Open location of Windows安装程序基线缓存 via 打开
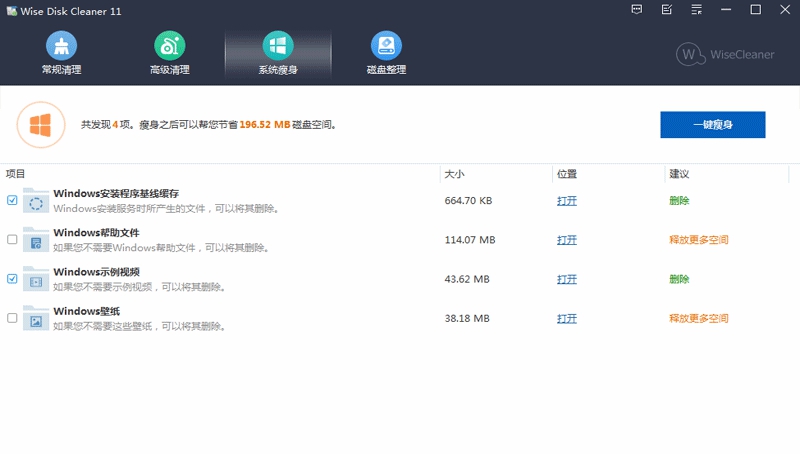The width and height of the screenshot is (800, 454). tap(567, 201)
